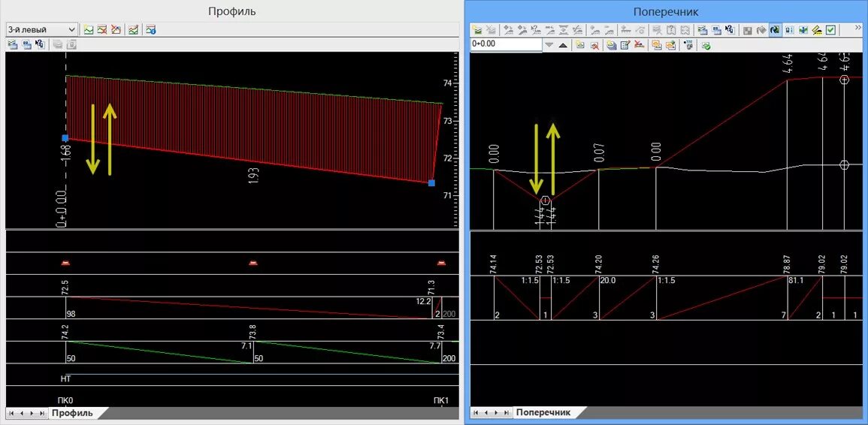Screen dimensions: 868x425
Task: Click the red X earthwork delete icon
Action: (x=638, y=45)
